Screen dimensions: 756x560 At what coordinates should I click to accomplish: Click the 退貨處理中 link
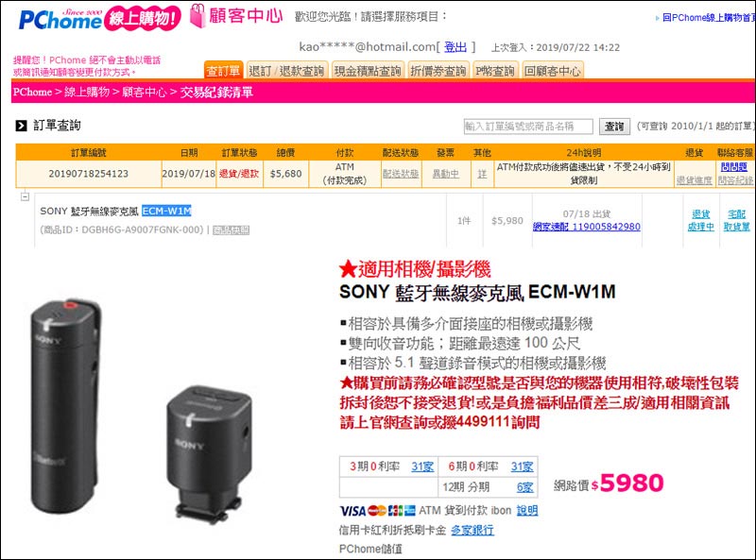click(700, 220)
